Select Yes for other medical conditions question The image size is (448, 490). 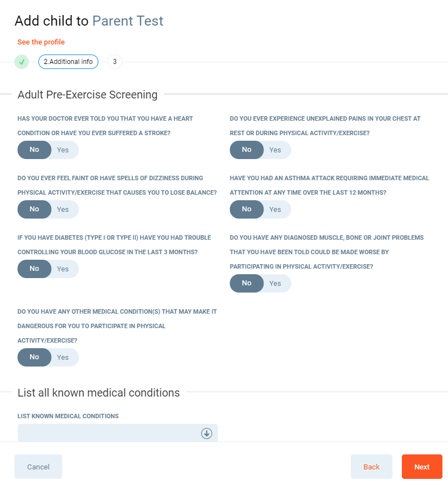[63, 357]
